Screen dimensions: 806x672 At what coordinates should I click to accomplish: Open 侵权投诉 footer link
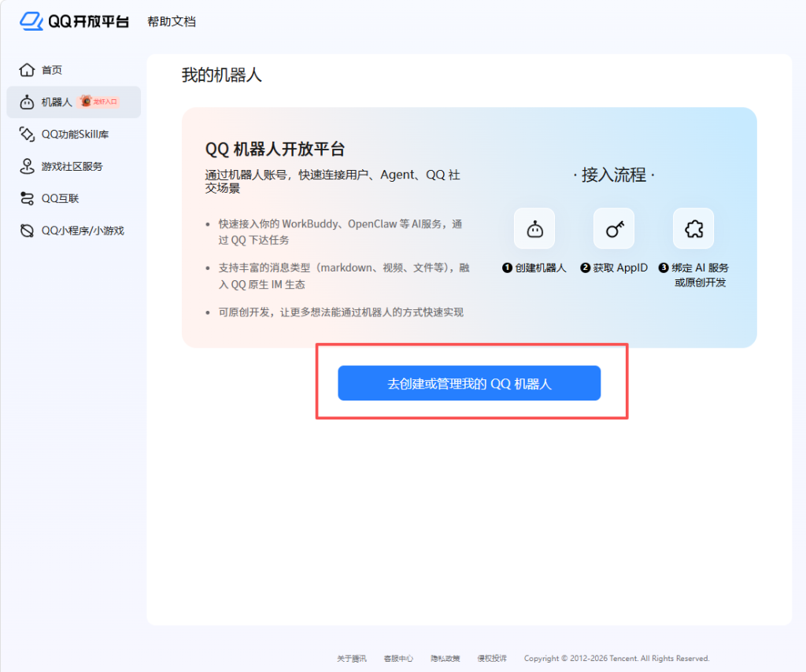492,658
